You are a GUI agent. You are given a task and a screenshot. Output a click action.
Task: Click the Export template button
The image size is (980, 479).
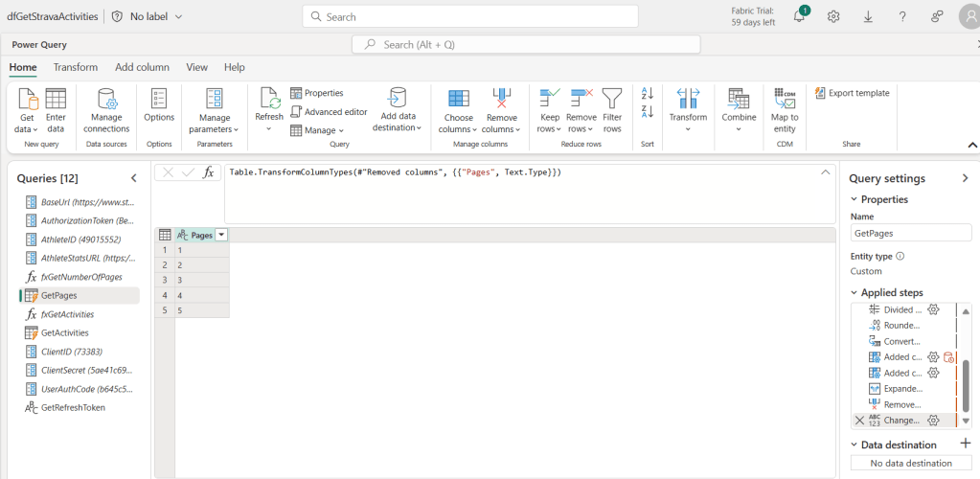(852, 93)
